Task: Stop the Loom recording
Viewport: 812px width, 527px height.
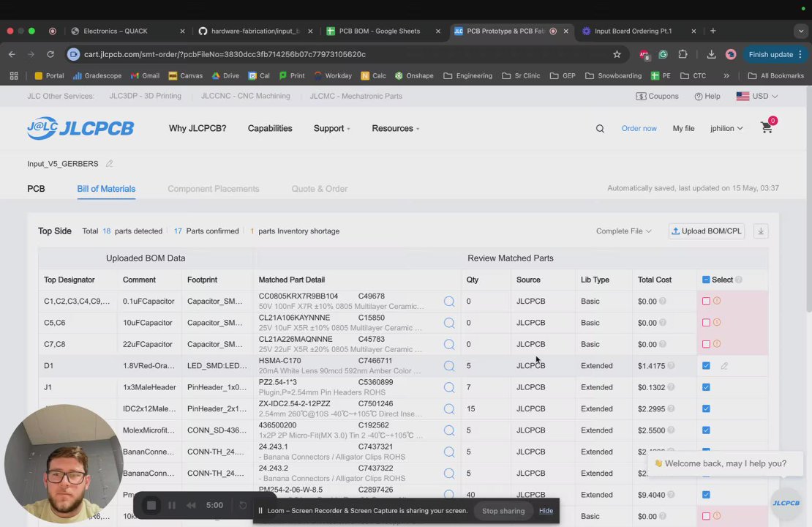Action: point(151,505)
